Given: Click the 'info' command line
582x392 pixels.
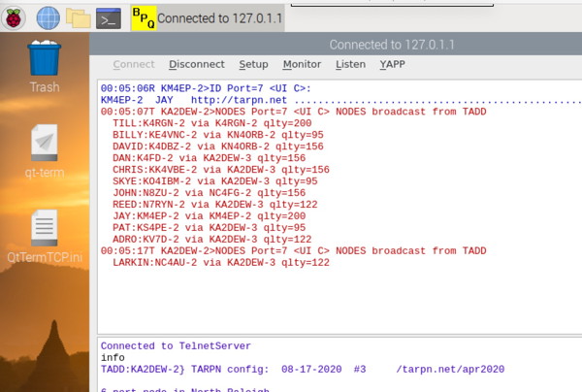Looking at the screenshot, I should (113, 358).
